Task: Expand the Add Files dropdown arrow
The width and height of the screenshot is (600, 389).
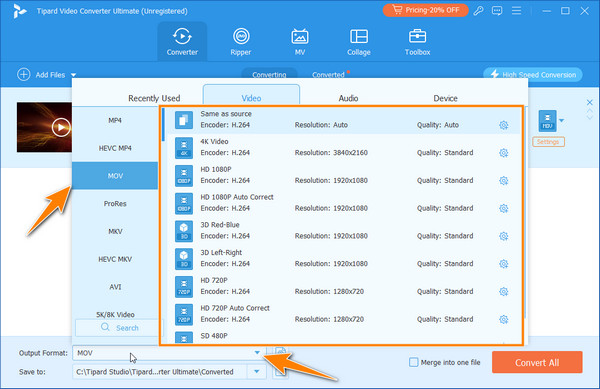Action: [x=73, y=75]
